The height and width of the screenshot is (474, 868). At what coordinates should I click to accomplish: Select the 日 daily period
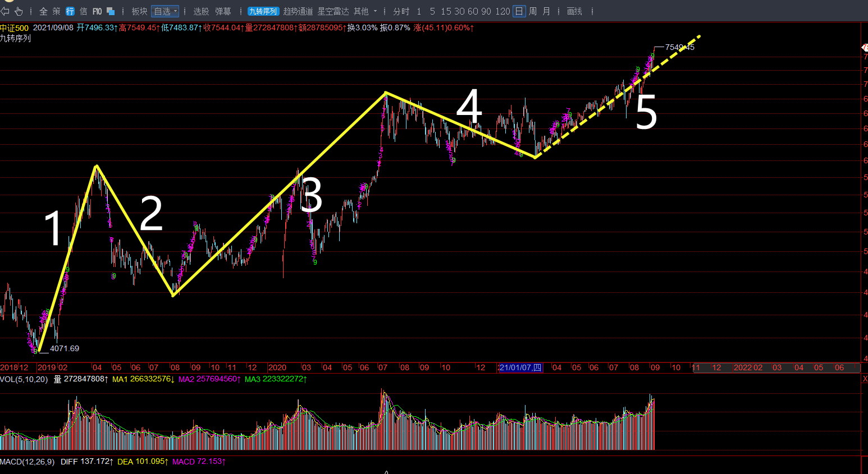pyautogui.click(x=519, y=11)
